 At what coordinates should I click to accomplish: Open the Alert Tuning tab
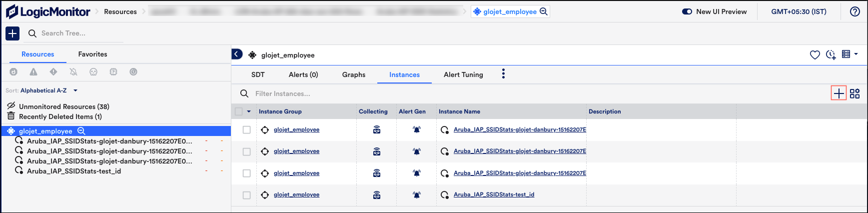click(463, 74)
